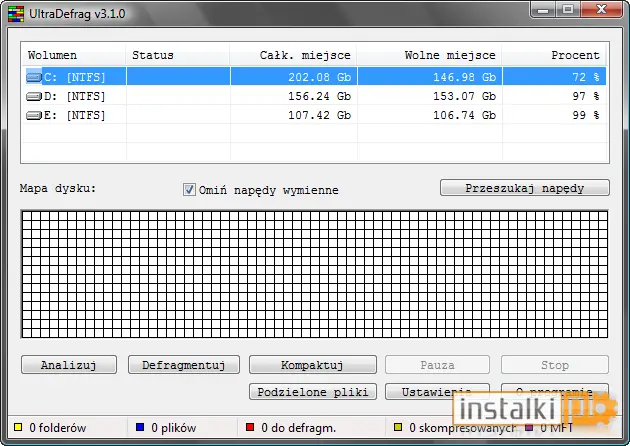This screenshot has height=446, width=630.
Task: Select the 'E: [NTFS]' volume row
Action: (314, 116)
